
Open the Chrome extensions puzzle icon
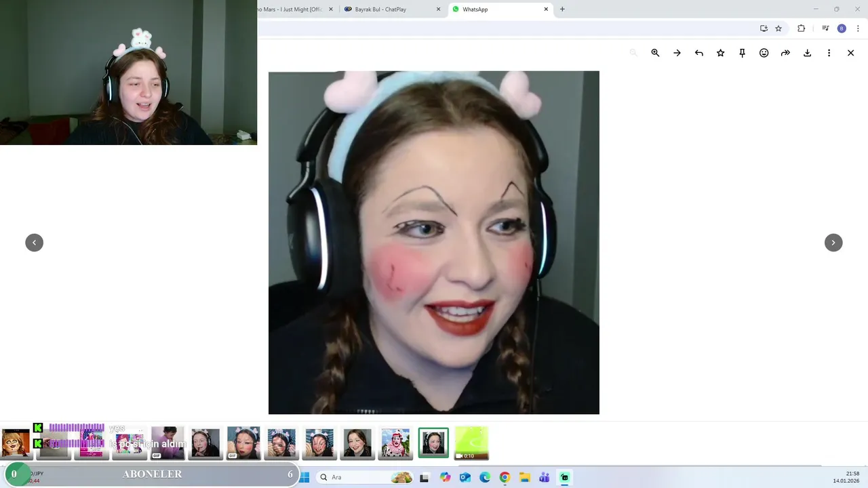coord(801,28)
